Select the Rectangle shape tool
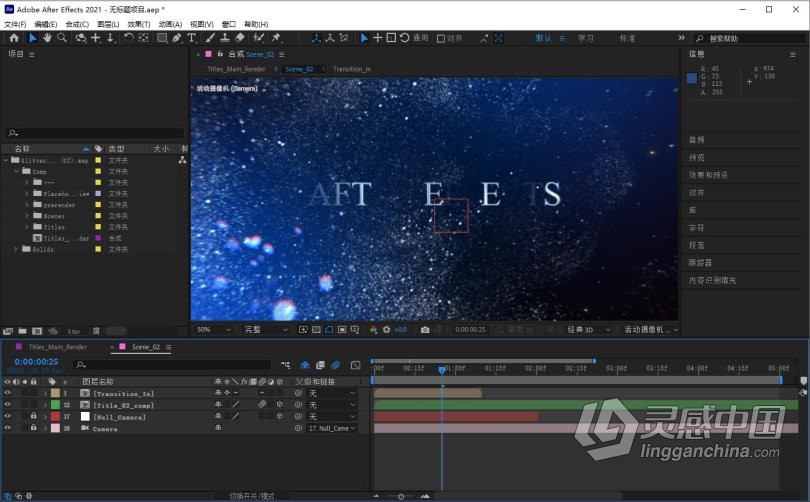 click(x=162, y=38)
